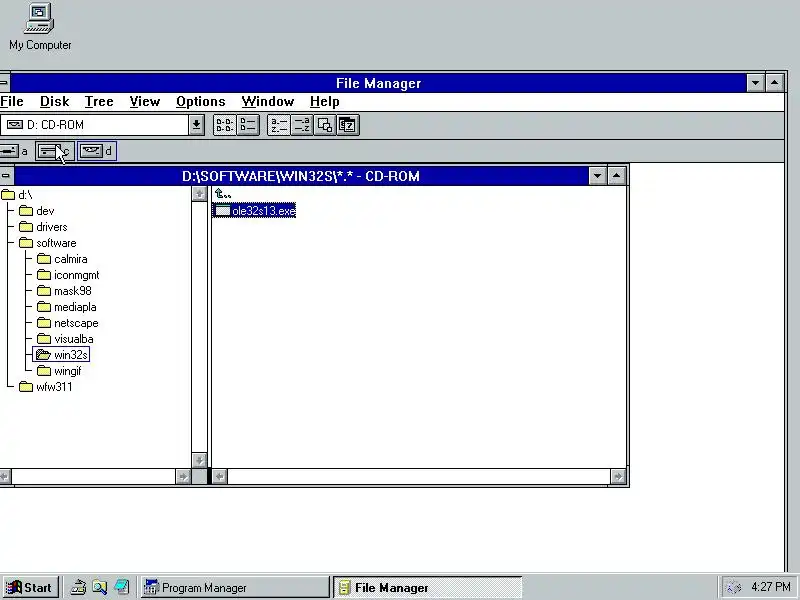
Task: Open the D:\SOFTWARE\WIN32S child window control menu
Action: tap(6, 176)
